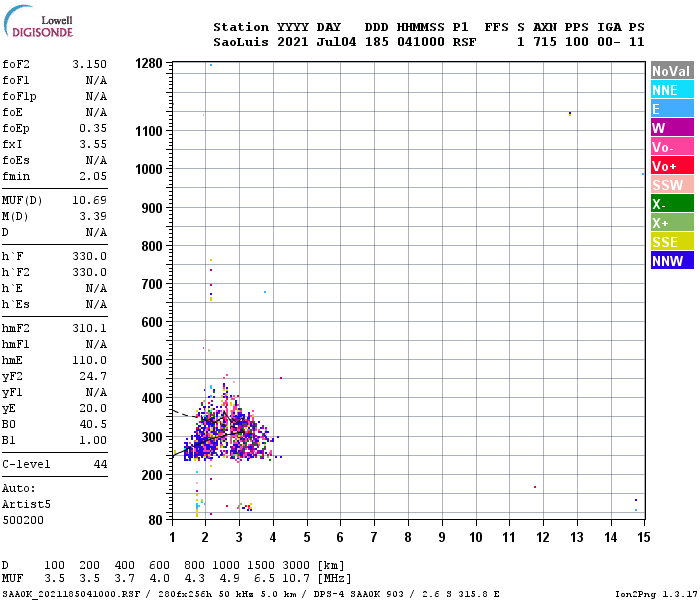Select the foF1 N/A value

point(96,80)
